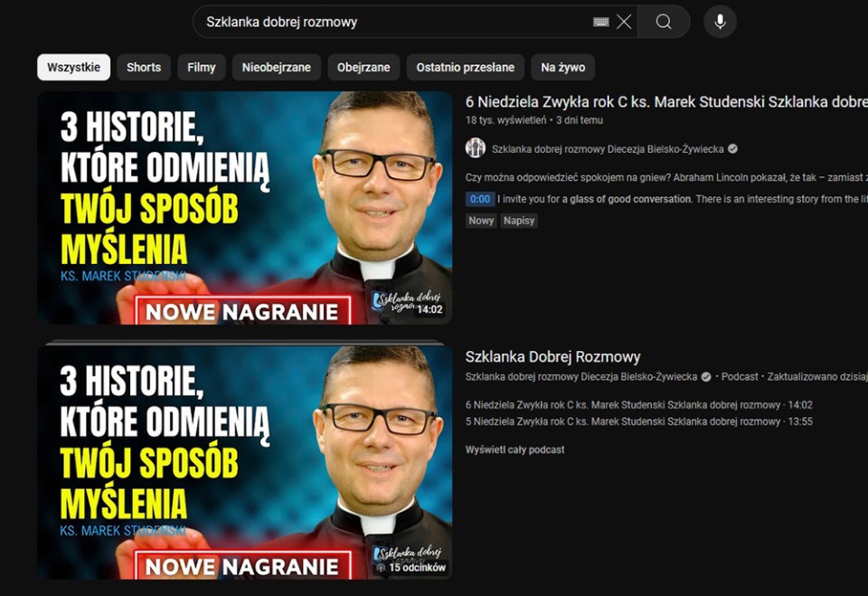Clear the search query using the X icon
The height and width of the screenshot is (596, 868).
click(x=624, y=21)
